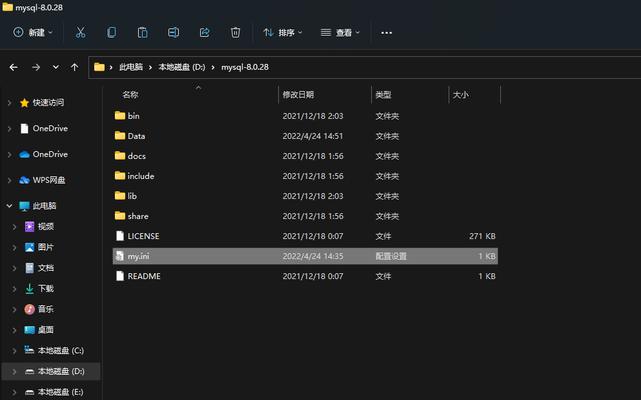The width and height of the screenshot is (641, 400).
Task: Select the Data folder
Action: click(x=305, y=136)
